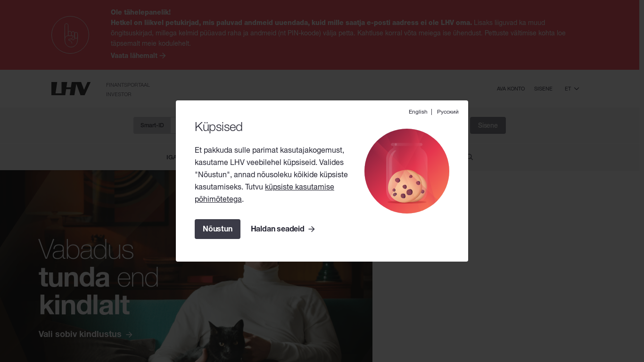This screenshot has height=362, width=644.
Task: Click the LHV logo
Action: tap(71, 89)
